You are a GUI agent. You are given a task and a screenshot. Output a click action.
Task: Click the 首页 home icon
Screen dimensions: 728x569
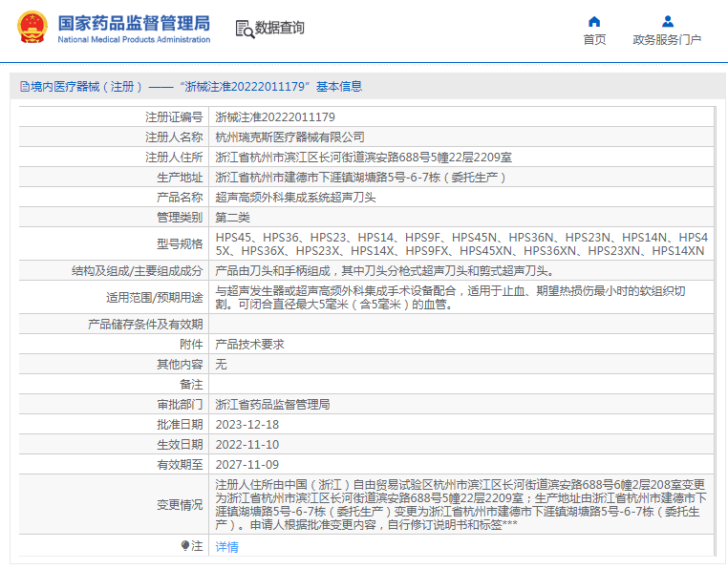[x=594, y=21]
